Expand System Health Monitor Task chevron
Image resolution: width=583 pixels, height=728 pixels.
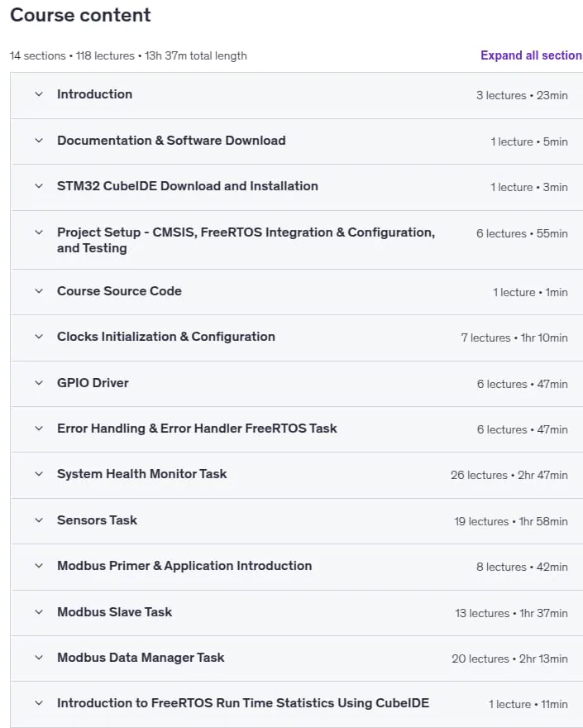(39, 474)
